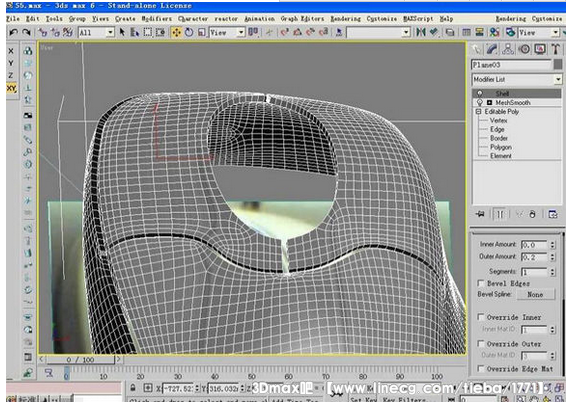Activate the Select and Move tool

(177, 33)
